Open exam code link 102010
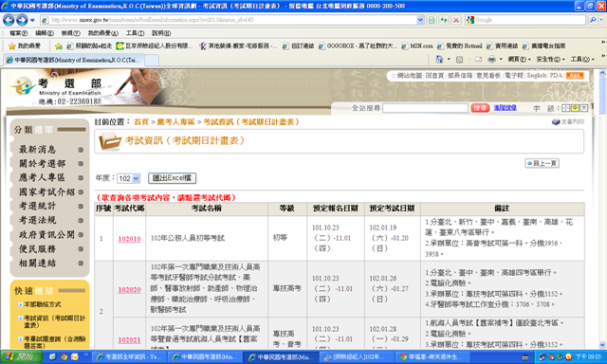Screen dimensions: 607x364 (129, 239)
